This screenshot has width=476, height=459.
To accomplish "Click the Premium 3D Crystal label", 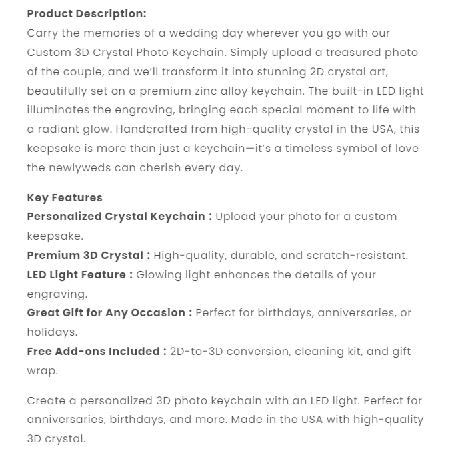I will pos(89,256).
